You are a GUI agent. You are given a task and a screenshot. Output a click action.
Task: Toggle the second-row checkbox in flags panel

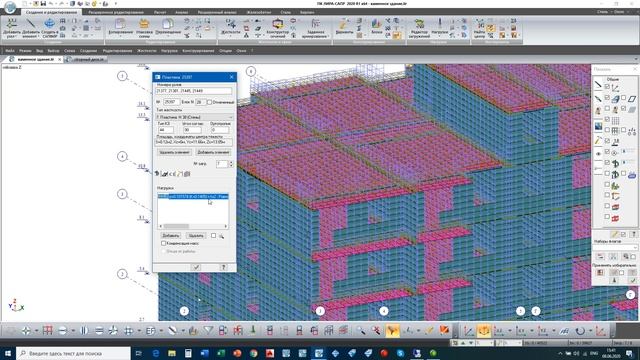(x=607, y=98)
